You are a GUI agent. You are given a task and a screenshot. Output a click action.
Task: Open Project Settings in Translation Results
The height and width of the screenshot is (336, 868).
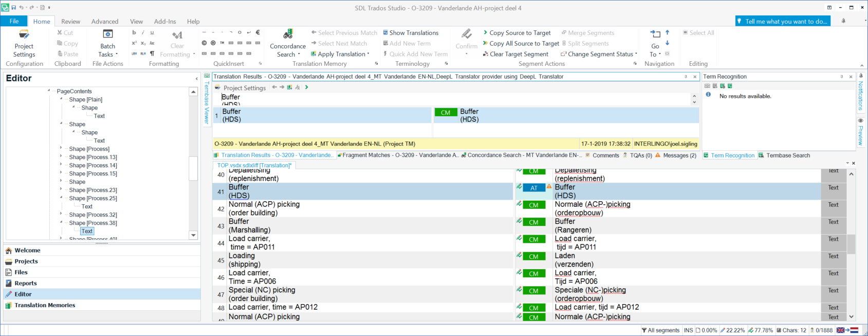pos(241,87)
